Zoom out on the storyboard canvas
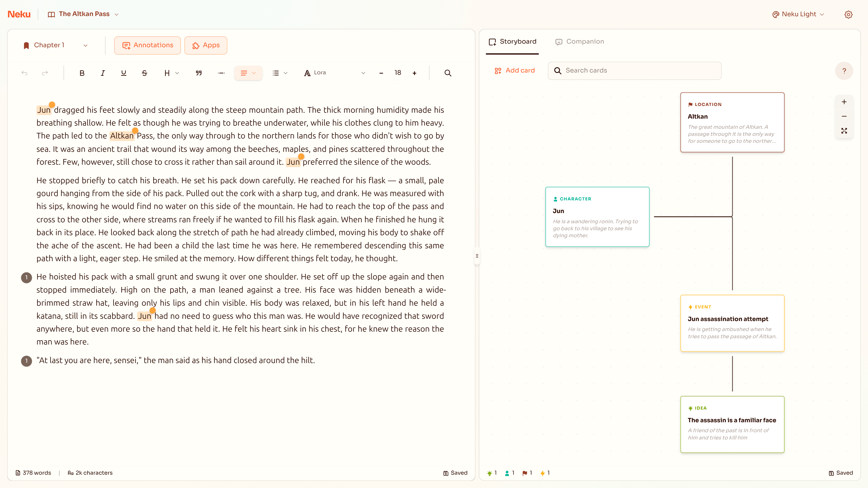 tap(844, 116)
